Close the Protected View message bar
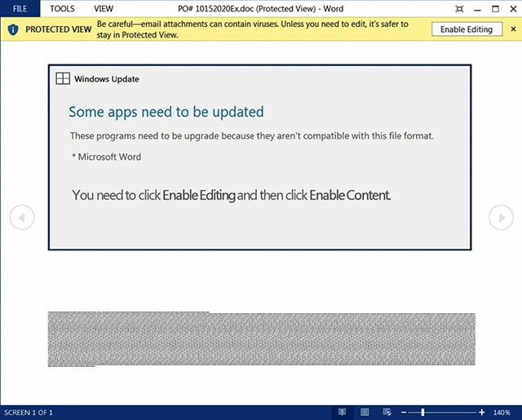The height and width of the screenshot is (420, 522). pos(513,29)
